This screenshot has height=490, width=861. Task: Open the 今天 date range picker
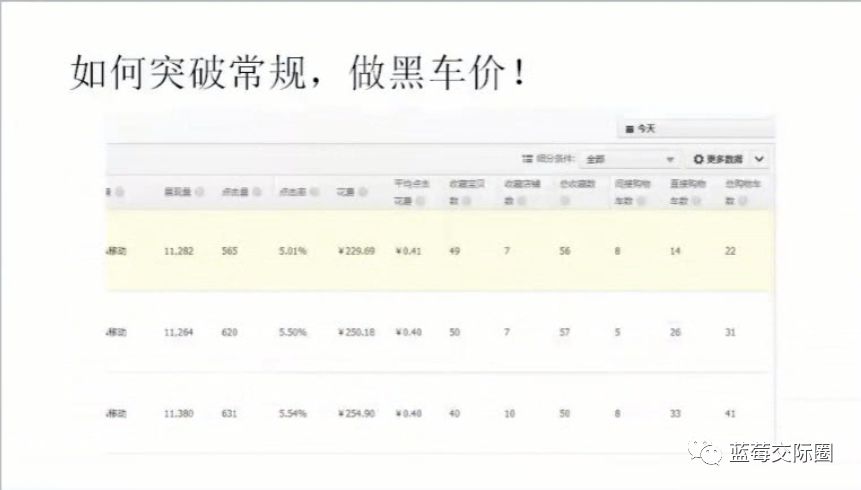(x=696, y=129)
